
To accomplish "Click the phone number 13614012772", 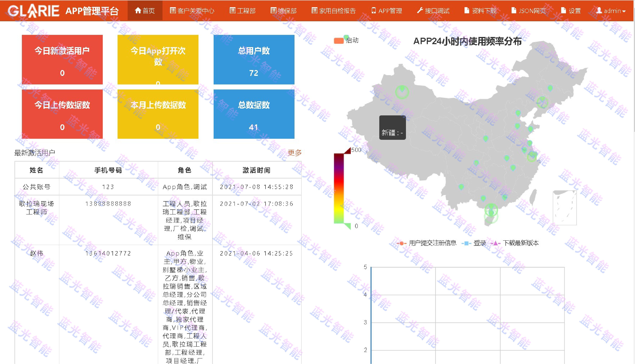I will 108,253.
